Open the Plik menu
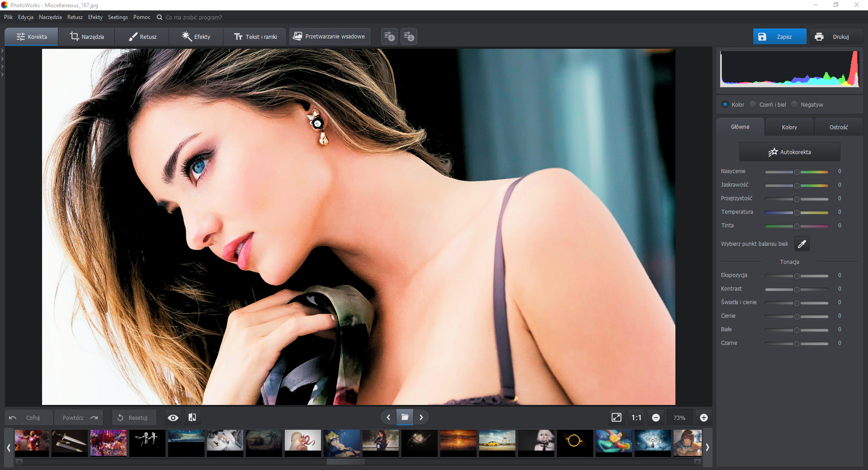Viewport: 868px width, 470px height. pyautogui.click(x=8, y=17)
